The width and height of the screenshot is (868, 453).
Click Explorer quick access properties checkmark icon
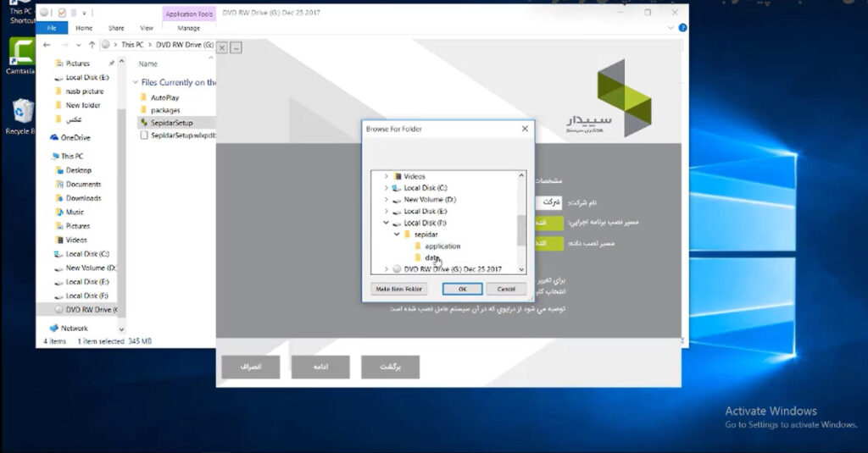pos(62,13)
